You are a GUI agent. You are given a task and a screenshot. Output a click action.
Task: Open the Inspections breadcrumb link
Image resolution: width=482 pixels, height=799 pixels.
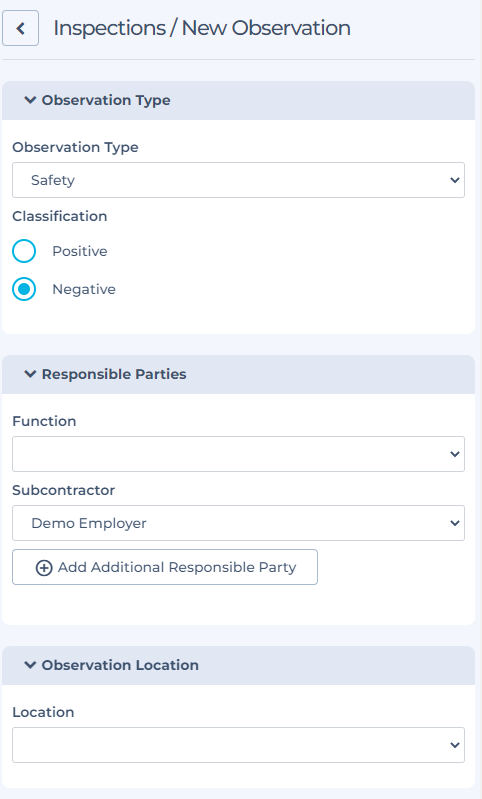(110, 28)
